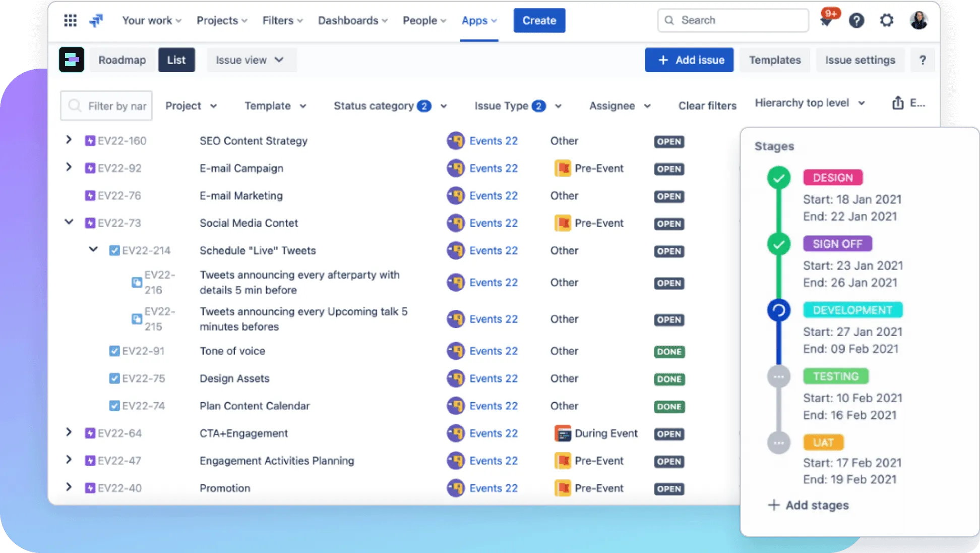Click the Jira logo icon
Image resolution: width=980 pixels, height=553 pixels.
(x=96, y=20)
